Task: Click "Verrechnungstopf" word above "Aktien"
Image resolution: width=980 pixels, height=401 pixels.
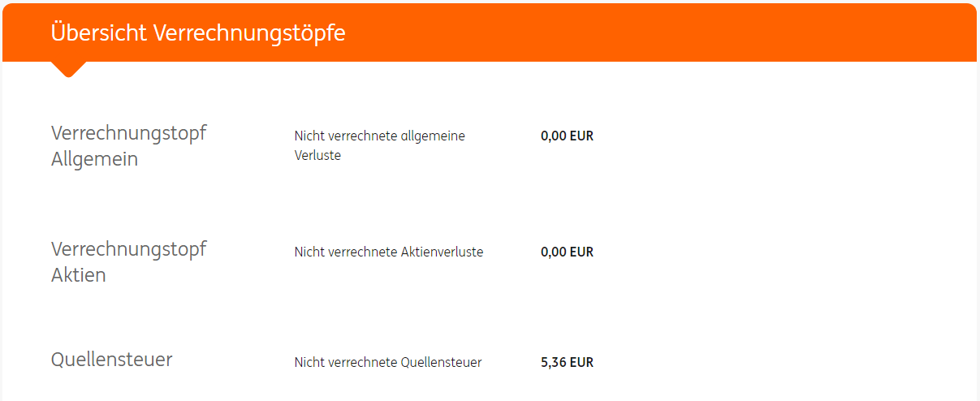Action: pos(128,248)
